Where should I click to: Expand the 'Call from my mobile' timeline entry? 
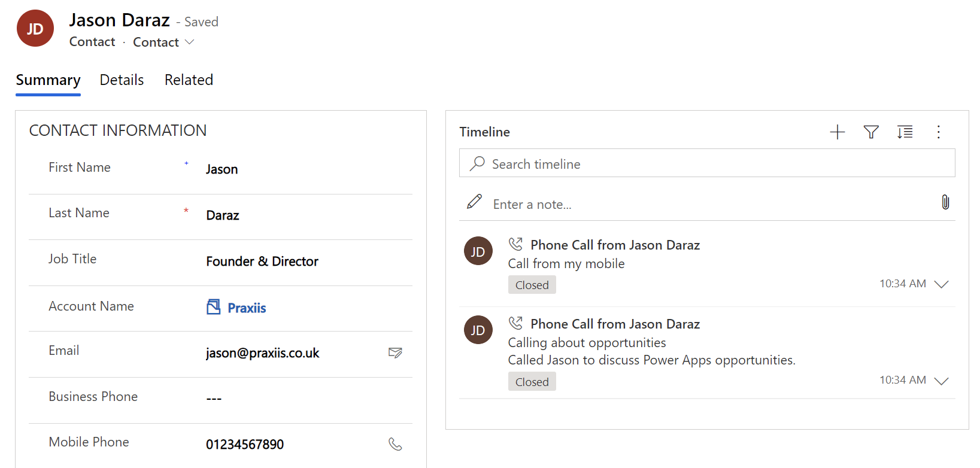pos(942,284)
